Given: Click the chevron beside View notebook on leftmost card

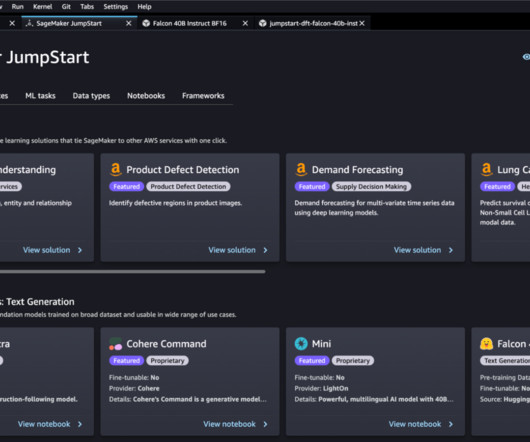Looking at the screenshot, I should pyautogui.click(x=80, y=424).
